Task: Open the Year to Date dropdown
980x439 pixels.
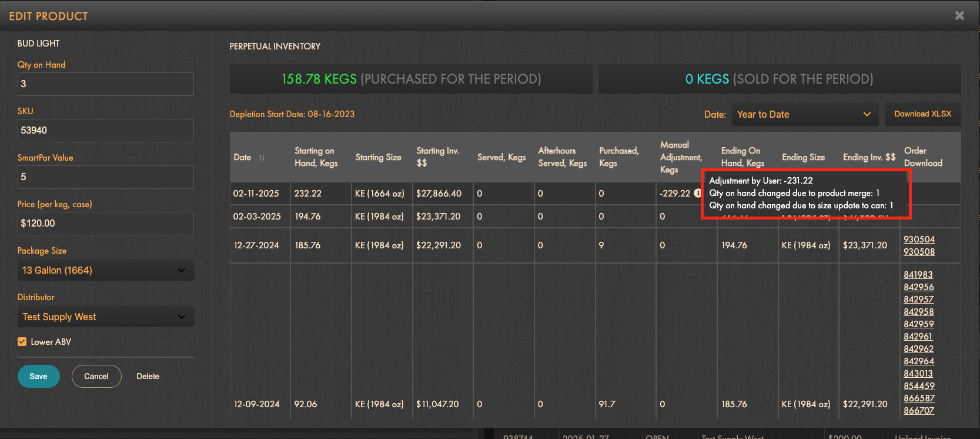Action: [x=804, y=114]
